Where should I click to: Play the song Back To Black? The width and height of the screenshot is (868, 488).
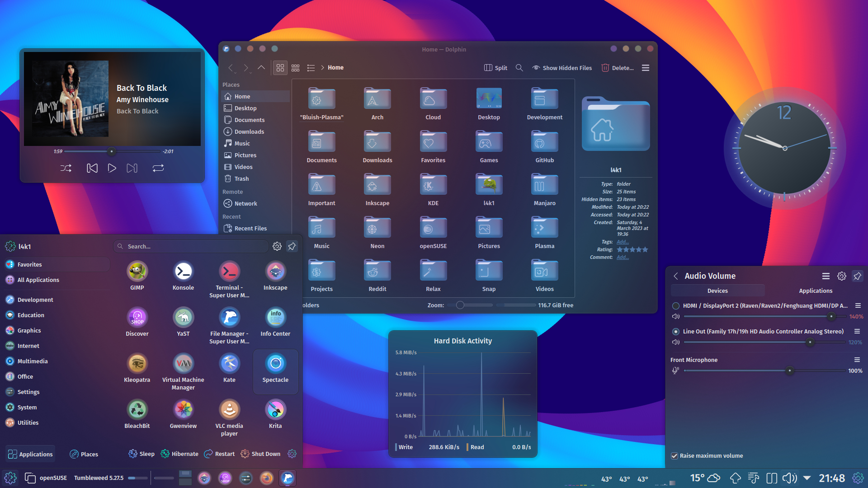pyautogui.click(x=112, y=168)
